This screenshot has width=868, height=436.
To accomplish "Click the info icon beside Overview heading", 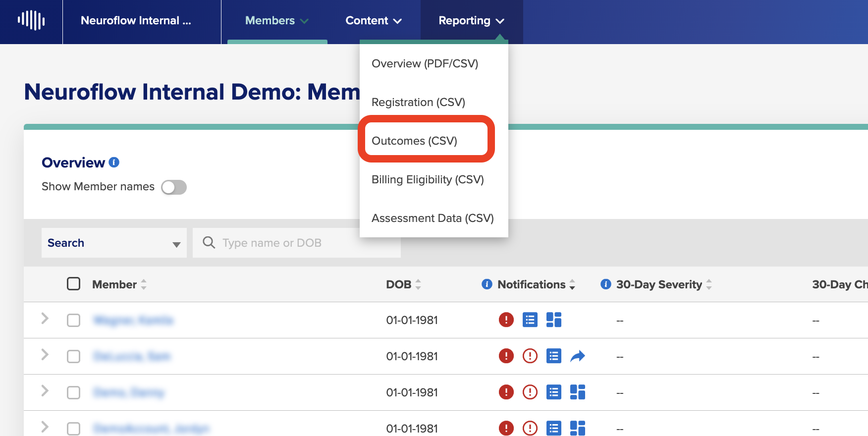I will (114, 162).
